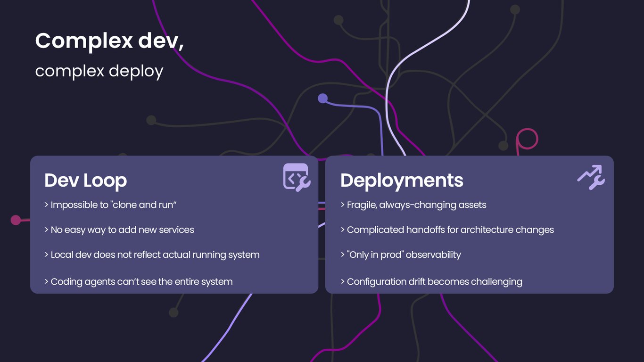
Task: Click the pink dot at left edge
Action: pos(16,220)
